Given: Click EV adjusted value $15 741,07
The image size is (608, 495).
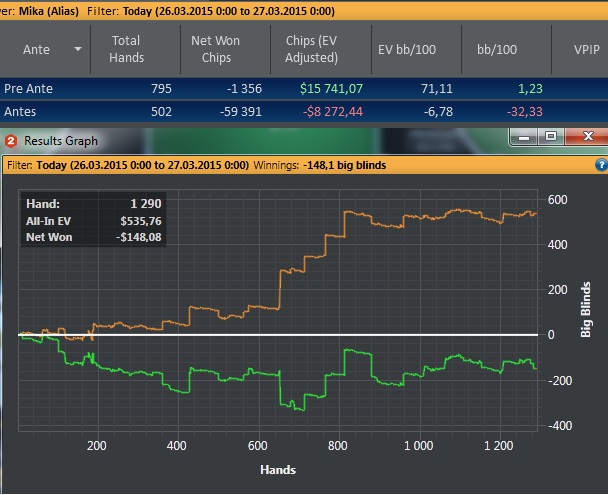Looking at the screenshot, I should coord(332,89).
